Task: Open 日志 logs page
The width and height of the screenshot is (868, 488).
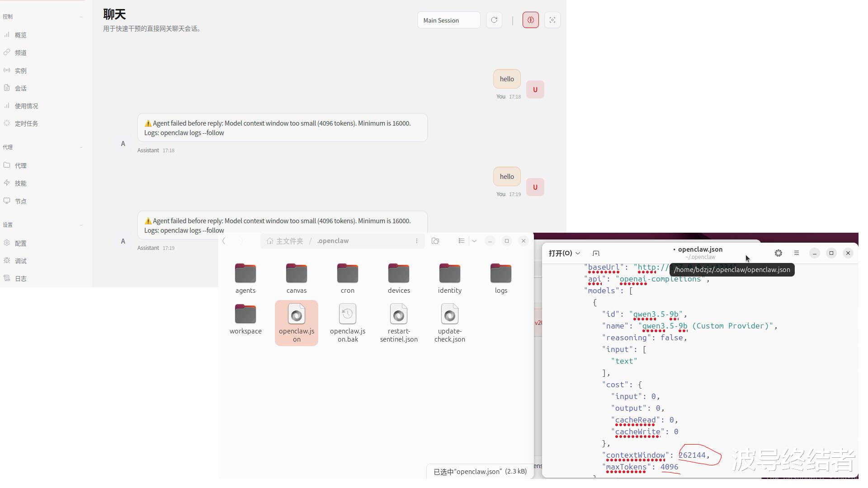Action: (x=20, y=278)
